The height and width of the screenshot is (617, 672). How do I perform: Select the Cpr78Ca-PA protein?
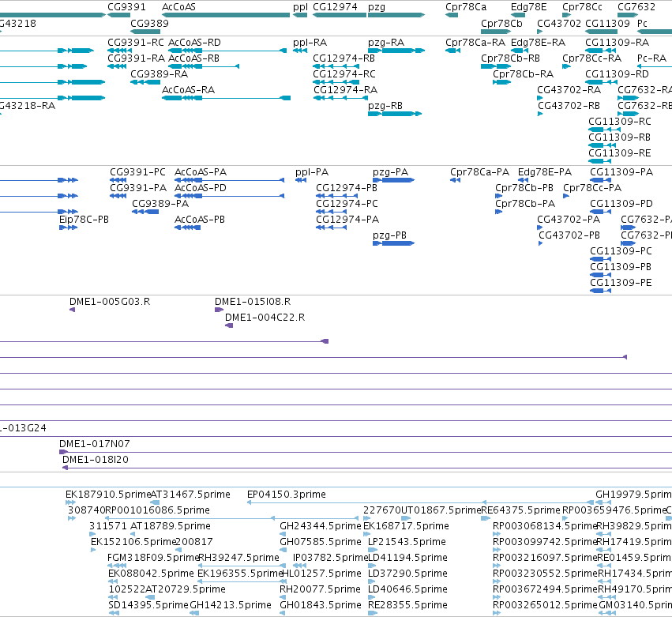(x=455, y=180)
